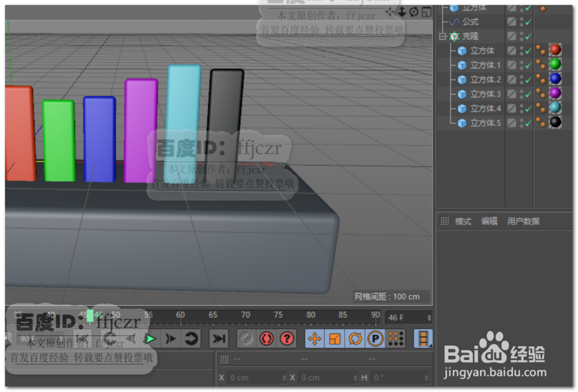
Task: Click the cube icon of 立方体.3
Action: coord(462,94)
